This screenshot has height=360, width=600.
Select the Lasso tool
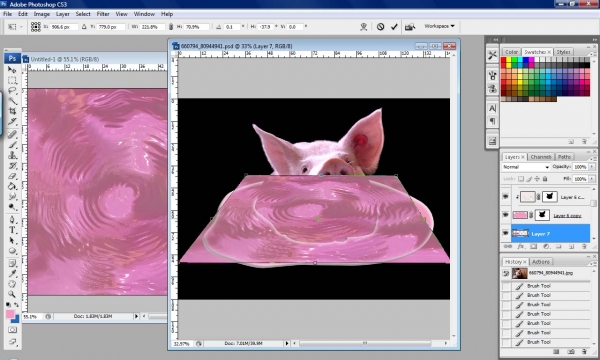tap(12, 91)
